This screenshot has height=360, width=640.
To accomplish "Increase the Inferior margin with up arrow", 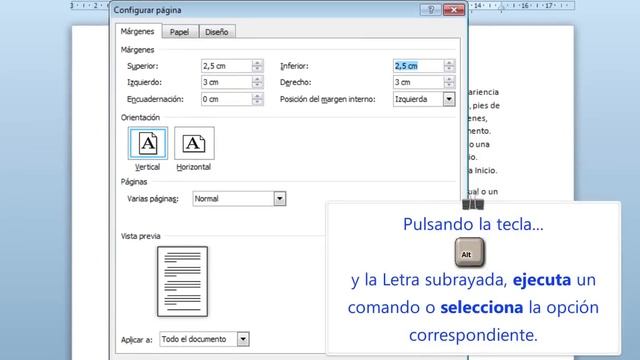I will (x=449, y=63).
